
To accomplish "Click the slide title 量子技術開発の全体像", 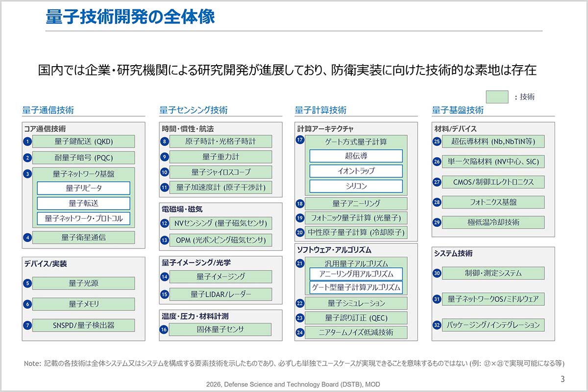I will pos(130,17).
